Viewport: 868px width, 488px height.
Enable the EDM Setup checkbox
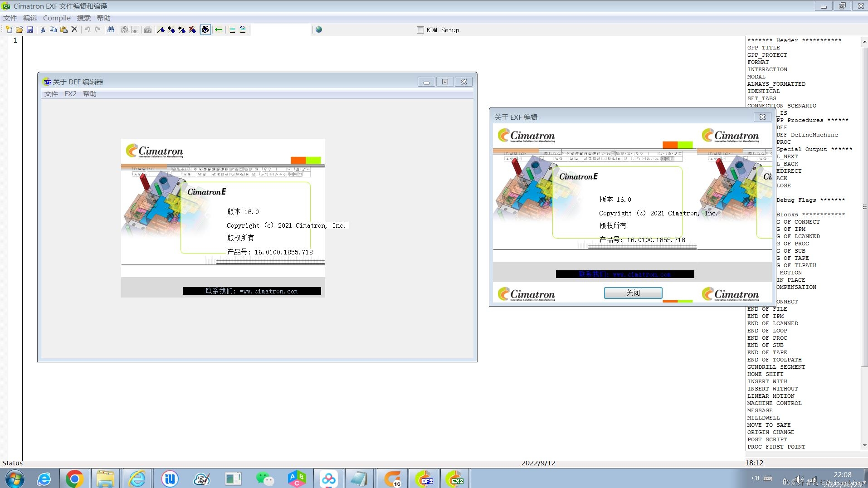tap(420, 30)
